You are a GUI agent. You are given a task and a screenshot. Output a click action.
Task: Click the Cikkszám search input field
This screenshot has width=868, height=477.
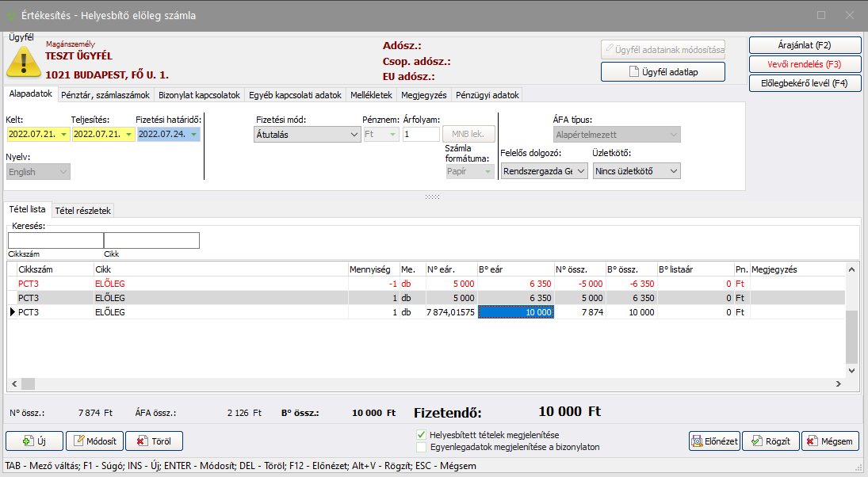55,240
